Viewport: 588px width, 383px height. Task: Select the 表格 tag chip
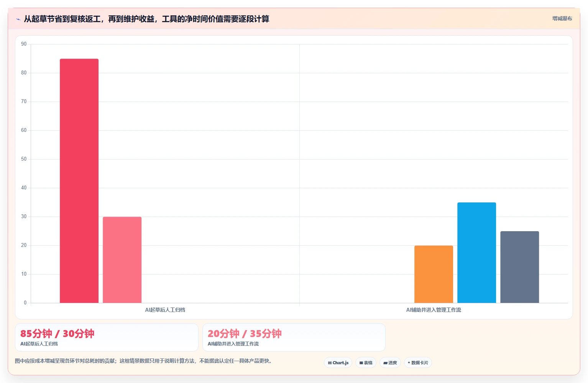[x=366, y=363]
